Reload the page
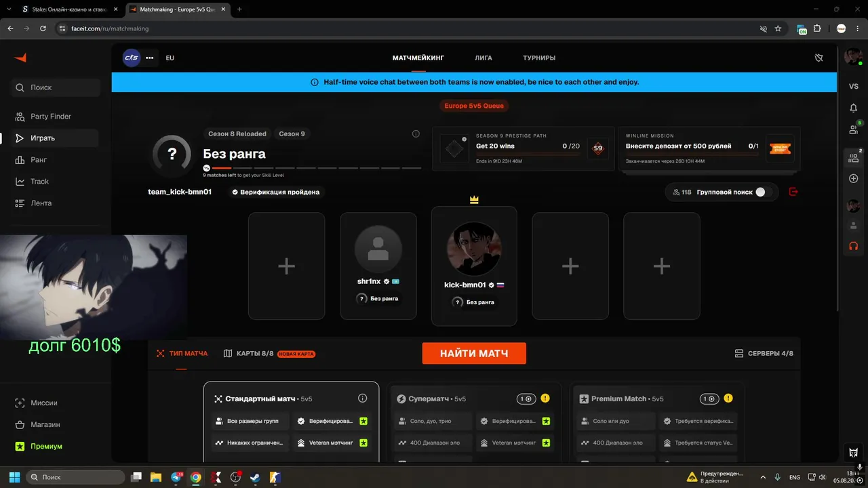The height and width of the screenshot is (488, 868). pos(43,28)
